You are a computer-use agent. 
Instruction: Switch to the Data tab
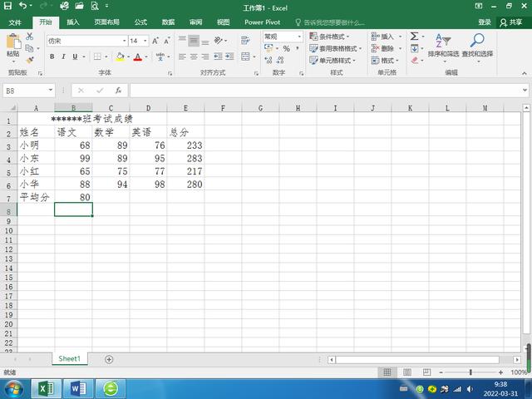click(168, 22)
